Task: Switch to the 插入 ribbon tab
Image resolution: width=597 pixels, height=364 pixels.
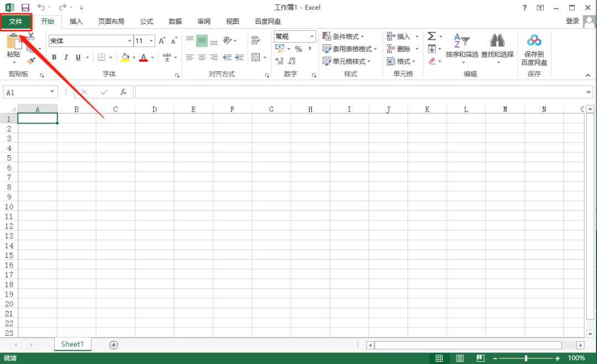Action: [76, 22]
